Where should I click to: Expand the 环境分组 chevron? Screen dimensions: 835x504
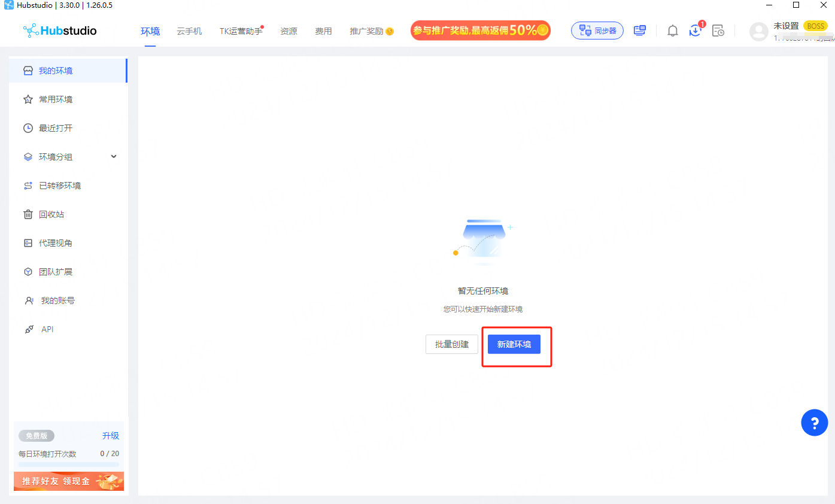click(x=114, y=157)
